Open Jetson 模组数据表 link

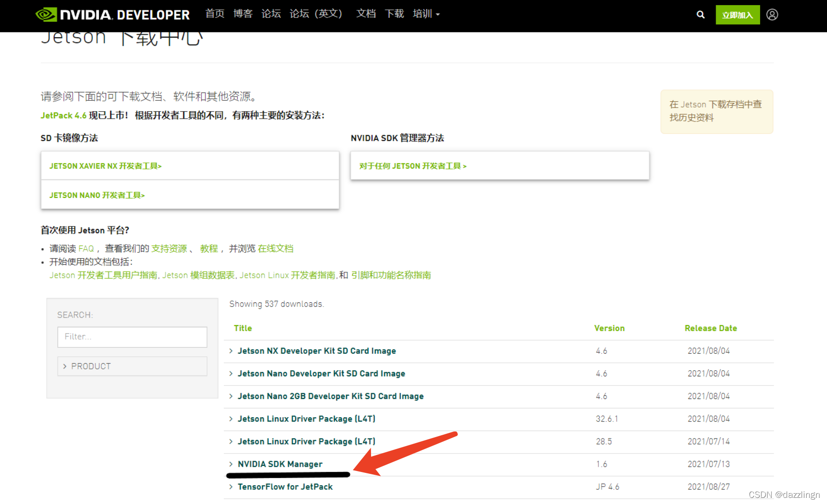point(198,275)
